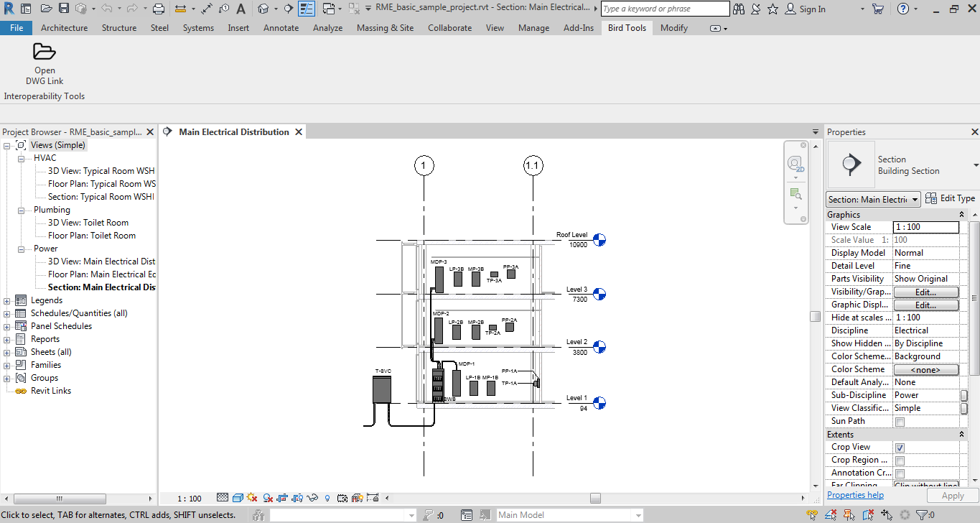The width and height of the screenshot is (980, 523).
Task: Disable the Crop View checkbox
Action: tap(898, 446)
